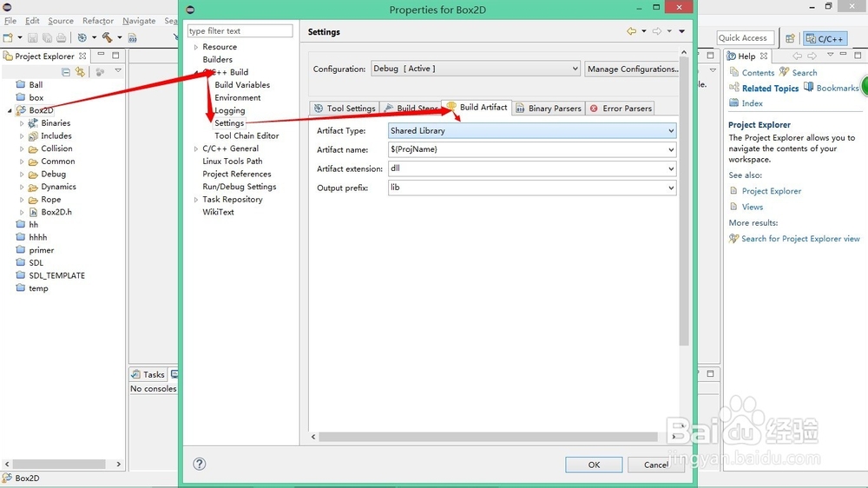Click the build target gear icon in toolbar

82,37
